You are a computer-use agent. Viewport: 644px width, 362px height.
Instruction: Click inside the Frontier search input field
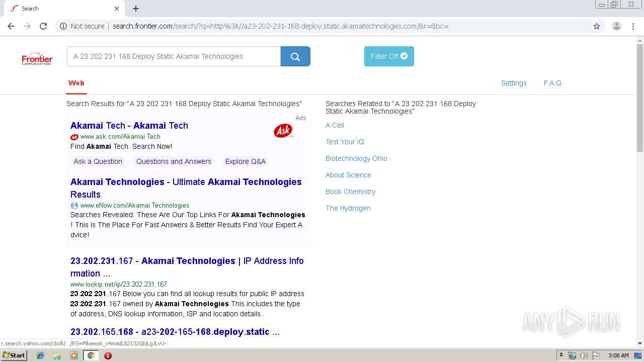(x=174, y=56)
